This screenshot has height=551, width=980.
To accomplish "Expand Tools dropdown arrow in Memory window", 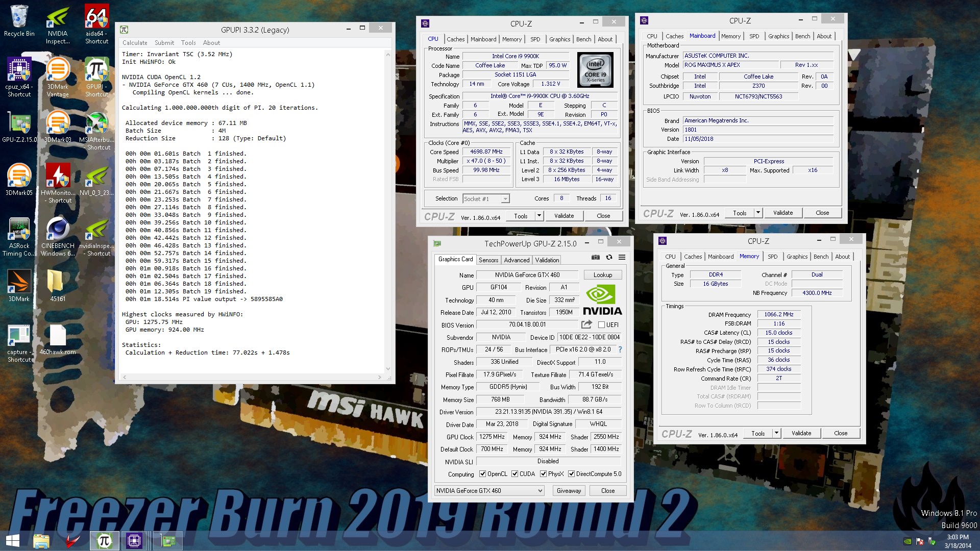I will pos(776,433).
